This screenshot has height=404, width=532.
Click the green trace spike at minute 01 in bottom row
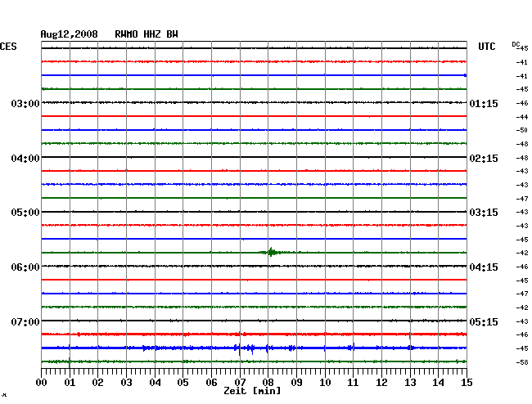pyautogui.click(x=70, y=362)
